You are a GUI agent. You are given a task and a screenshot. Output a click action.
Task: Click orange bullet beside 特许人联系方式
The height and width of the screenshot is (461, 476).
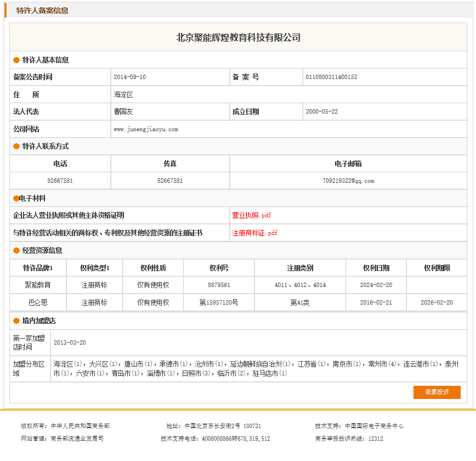[x=16, y=147]
